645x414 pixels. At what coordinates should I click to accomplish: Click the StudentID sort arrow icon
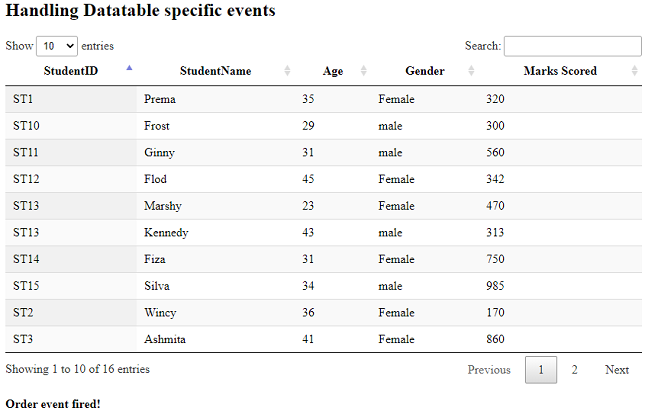[x=129, y=69]
